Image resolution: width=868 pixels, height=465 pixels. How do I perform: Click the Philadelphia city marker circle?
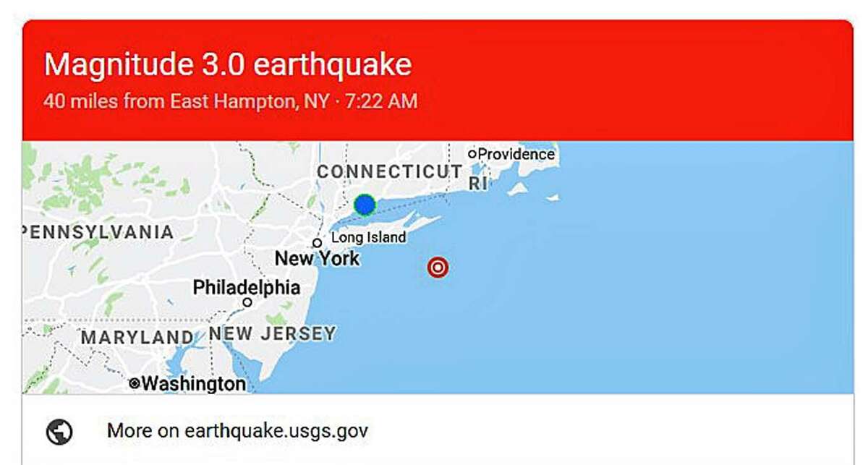(x=247, y=302)
